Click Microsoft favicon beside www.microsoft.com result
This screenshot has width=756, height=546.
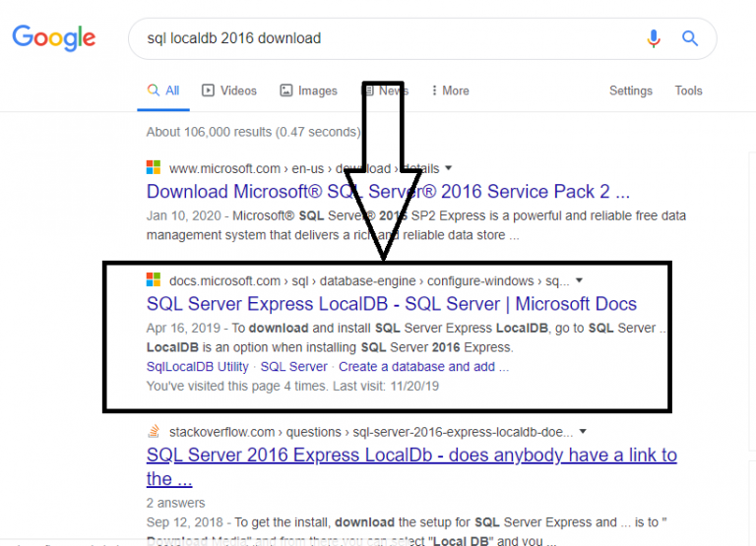[154, 167]
